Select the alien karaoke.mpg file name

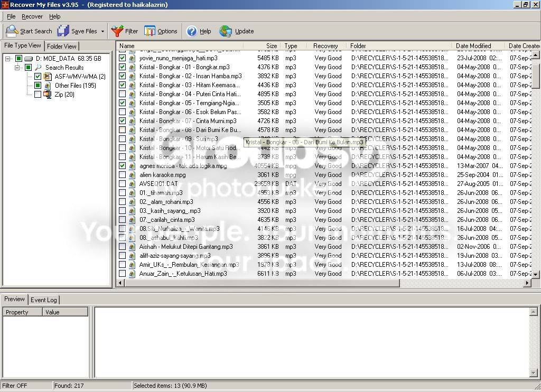point(163,175)
